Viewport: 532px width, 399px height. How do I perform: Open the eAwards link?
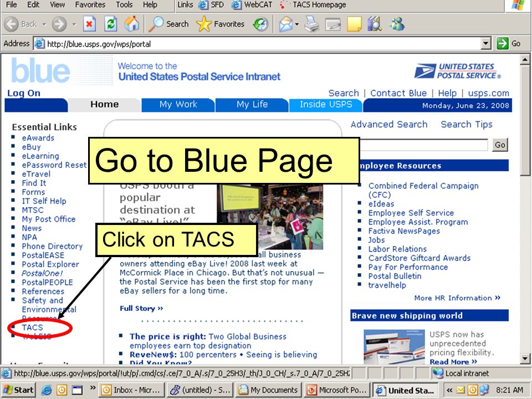click(x=38, y=138)
